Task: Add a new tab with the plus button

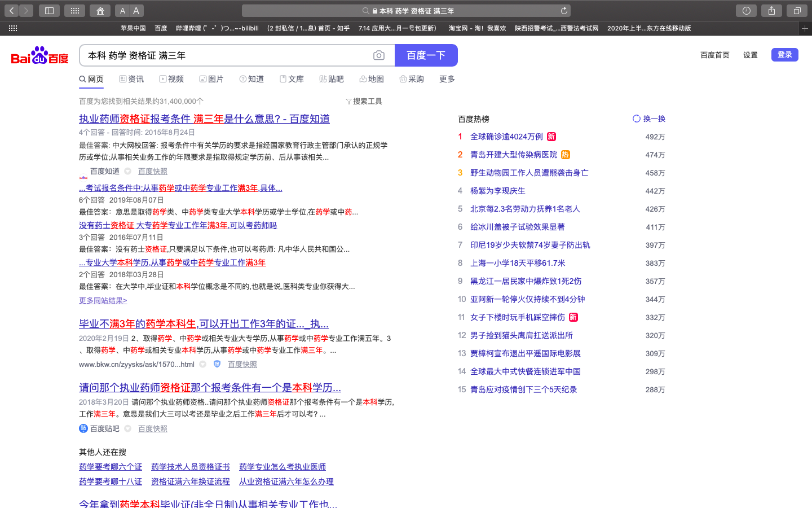Action: coord(805,28)
